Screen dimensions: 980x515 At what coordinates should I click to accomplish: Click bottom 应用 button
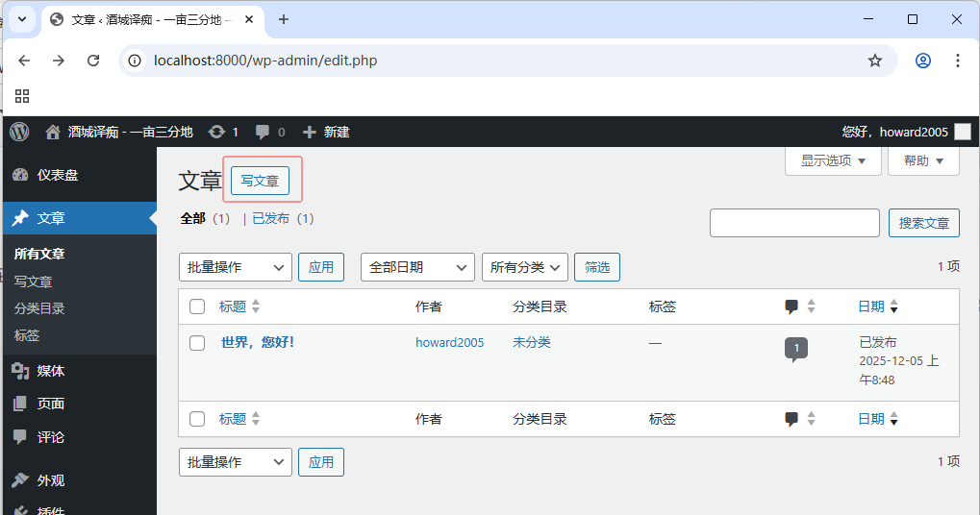[x=321, y=462]
